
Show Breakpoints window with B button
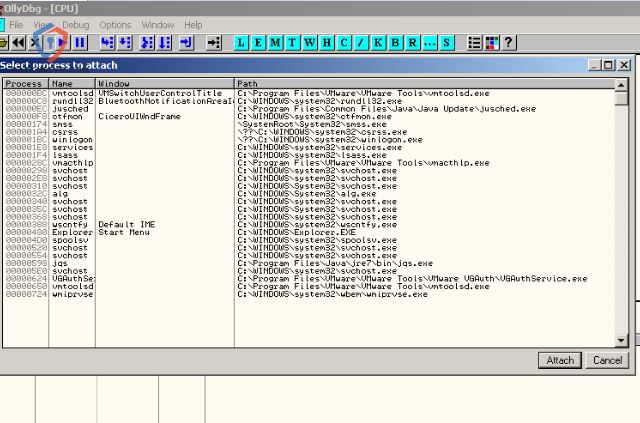coord(395,43)
